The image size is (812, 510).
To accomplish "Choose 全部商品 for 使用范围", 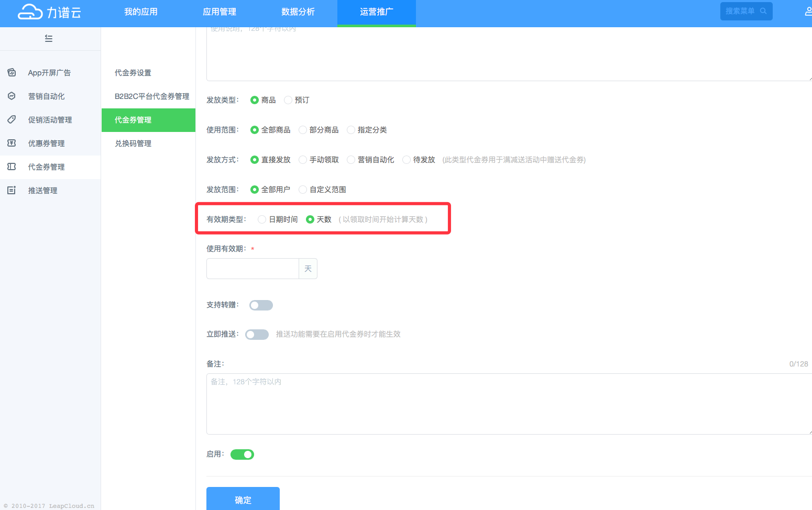I will [255, 130].
